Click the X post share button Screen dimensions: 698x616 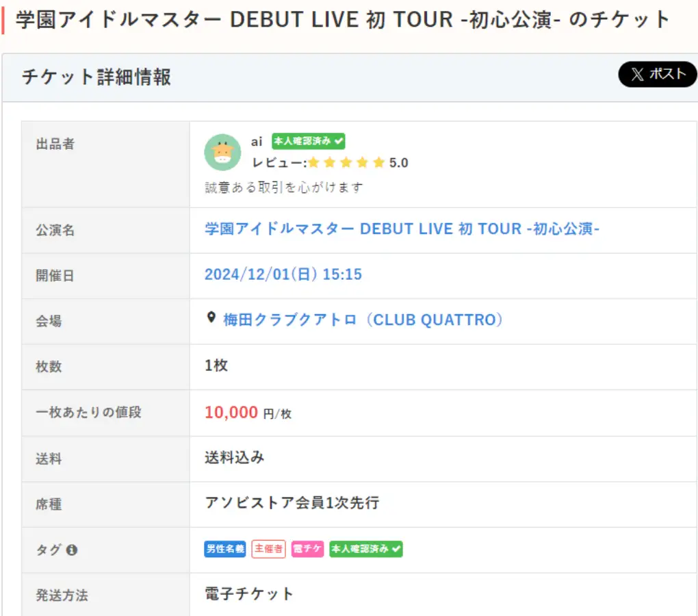pyautogui.click(x=657, y=75)
